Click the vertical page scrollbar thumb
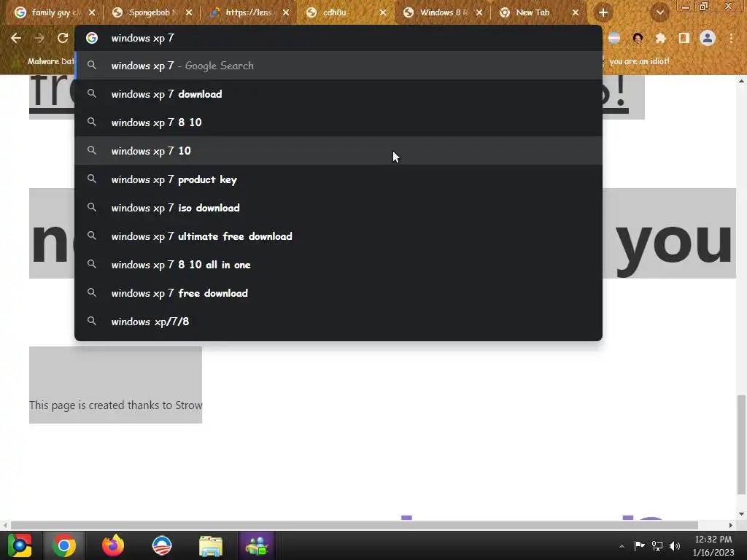The image size is (747, 560). pos(741,445)
